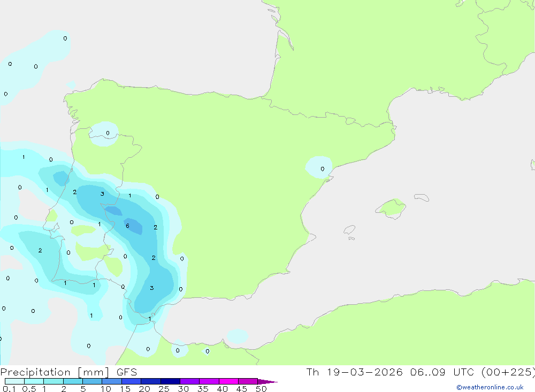Click the '0' value in northern Portugal

pos(108,133)
